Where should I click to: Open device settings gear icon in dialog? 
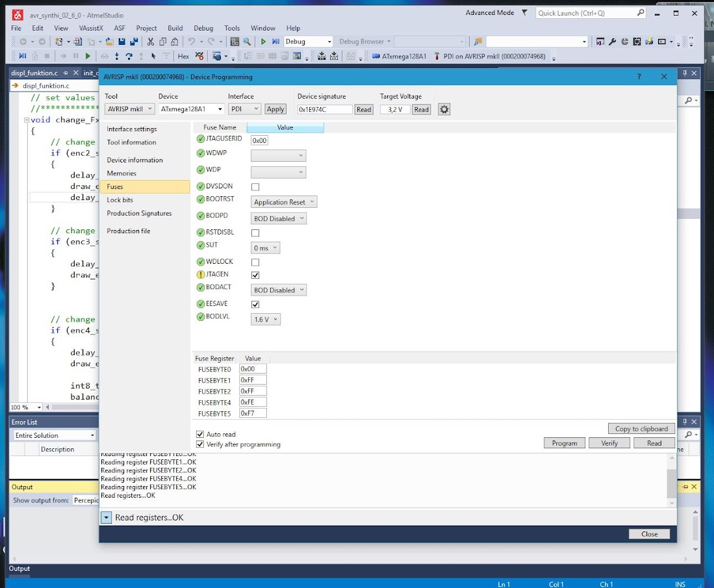444,109
